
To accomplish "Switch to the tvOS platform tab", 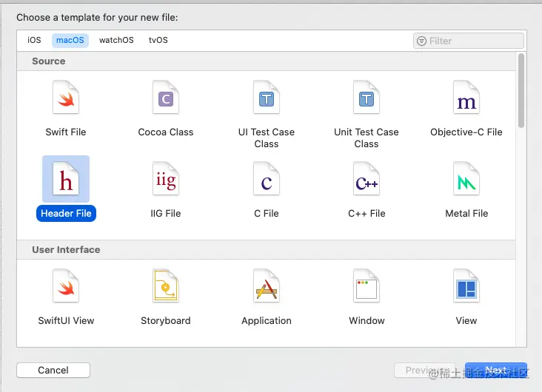I will tap(158, 40).
